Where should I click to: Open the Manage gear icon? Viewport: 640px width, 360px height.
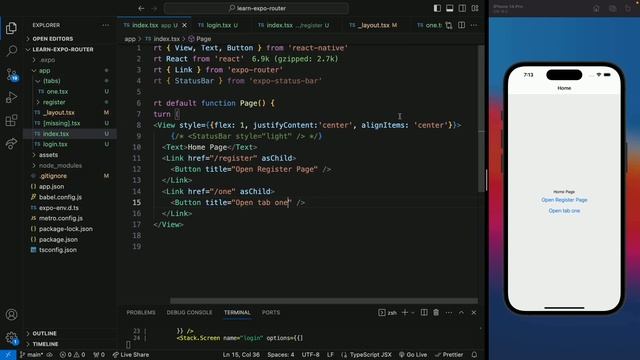coord(11,338)
